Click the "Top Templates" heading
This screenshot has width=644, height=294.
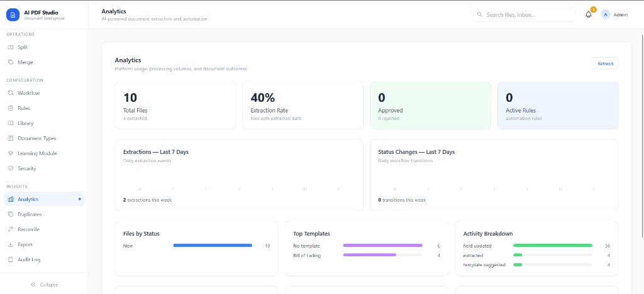[x=311, y=234]
